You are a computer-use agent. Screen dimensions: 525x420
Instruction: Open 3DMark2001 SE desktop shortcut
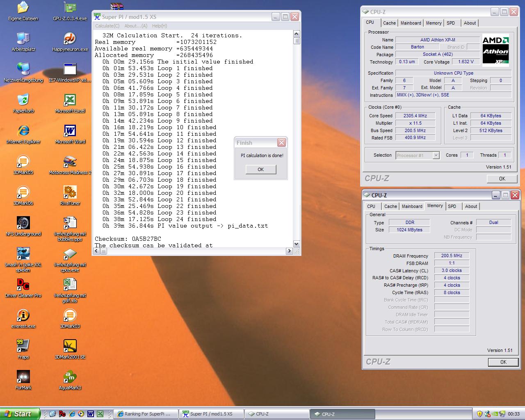point(70,349)
